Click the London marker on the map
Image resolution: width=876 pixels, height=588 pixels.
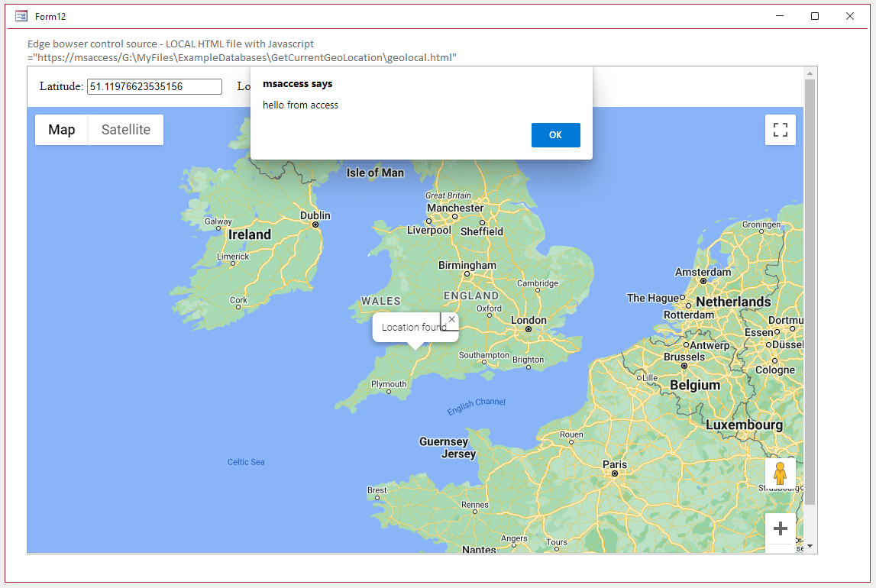[x=528, y=330]
